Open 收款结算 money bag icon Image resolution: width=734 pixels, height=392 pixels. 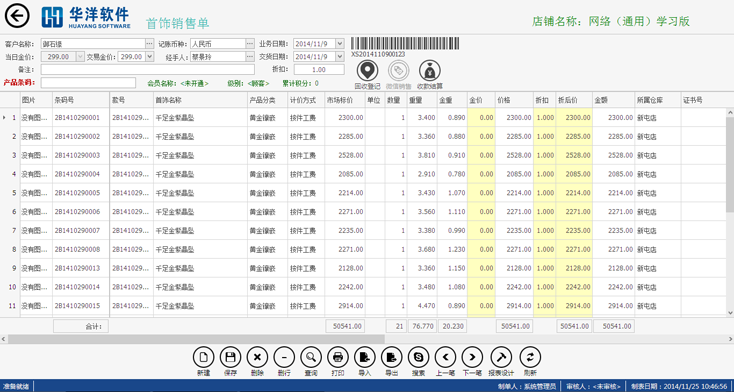(429, 71)
